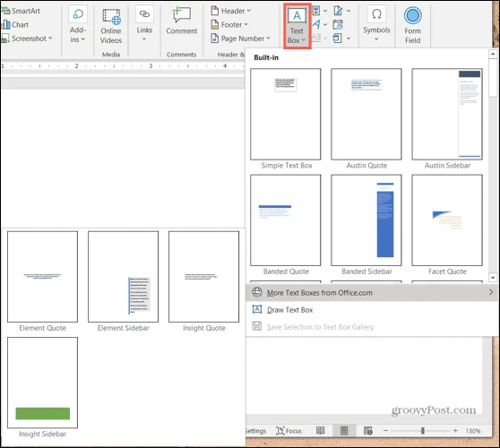The height and width of the screenshot is (448, 500).
Task: Click the zoom slider handle
Action: (423, 431)
